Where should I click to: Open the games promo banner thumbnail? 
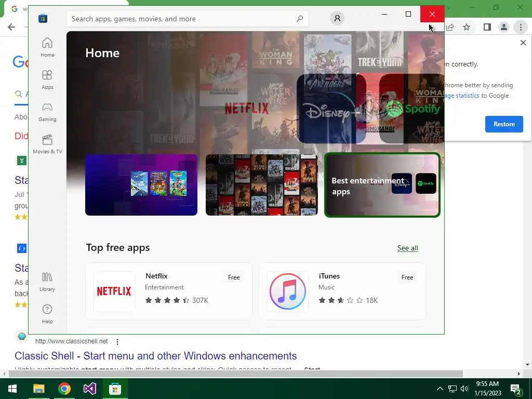tap(141, 185)
